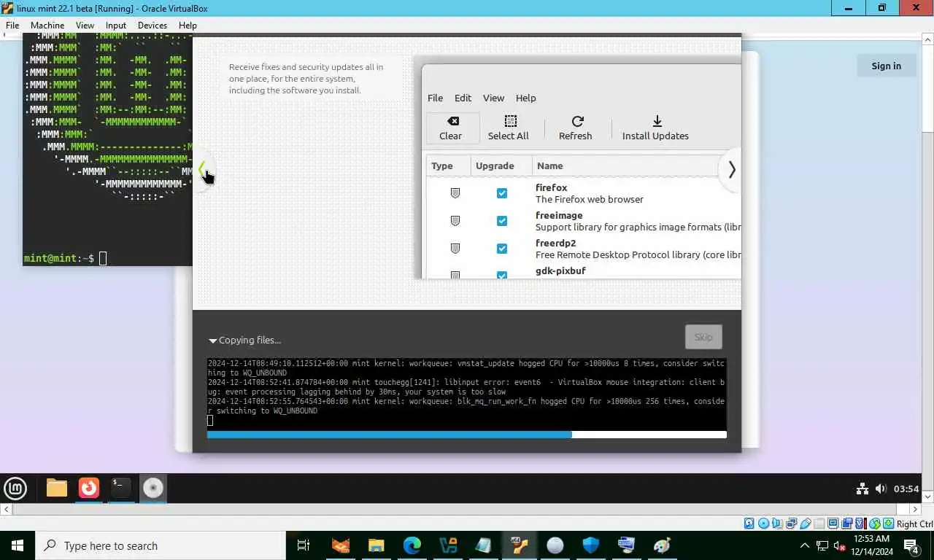Click the VirtualBox display status icon
The width and height of the screenshot is (934, 560).
click(x=833, y=524)
